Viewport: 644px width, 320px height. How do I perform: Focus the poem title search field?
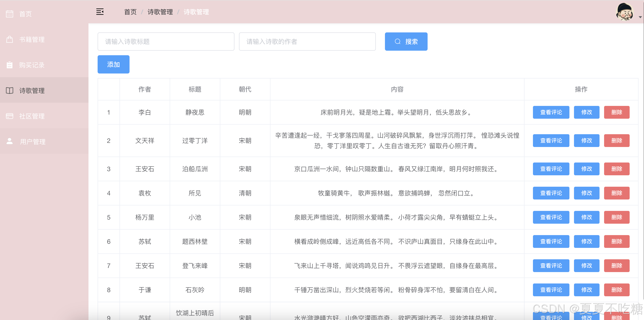coord(166,42)
